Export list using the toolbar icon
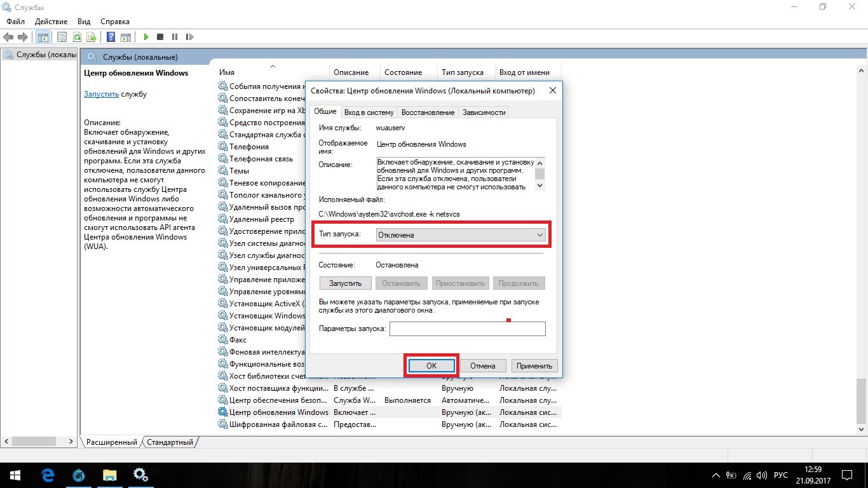The image size is (868, 488). [x=92, y=37]
